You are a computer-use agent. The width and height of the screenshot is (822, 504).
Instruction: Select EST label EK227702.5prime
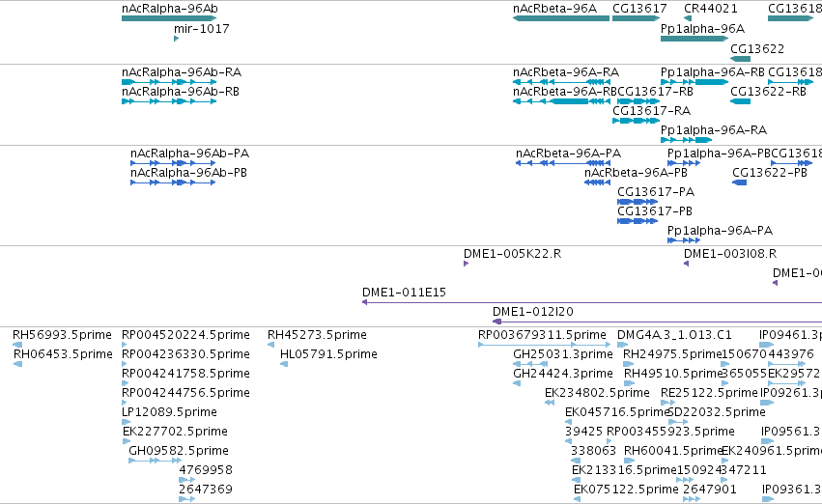coord(175,432)
